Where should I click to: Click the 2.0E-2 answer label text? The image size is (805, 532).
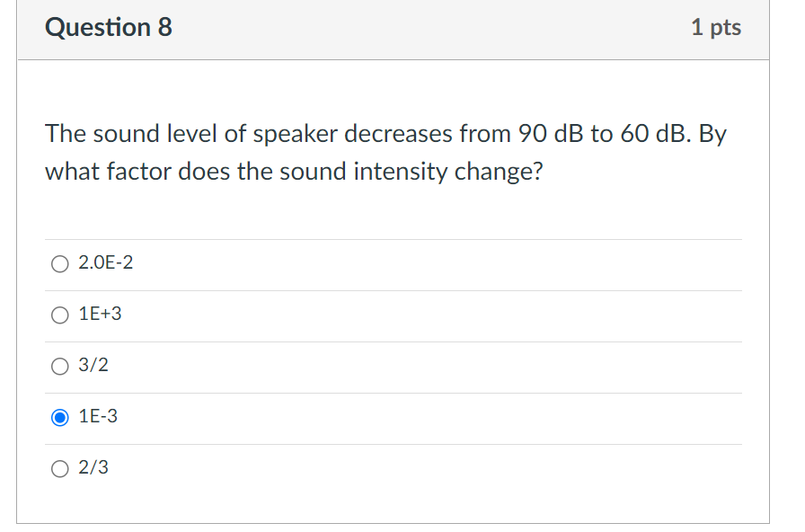click(104, 263)
